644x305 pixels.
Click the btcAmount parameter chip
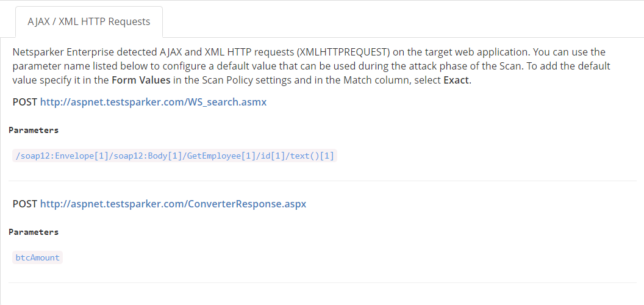click(38, 257)
